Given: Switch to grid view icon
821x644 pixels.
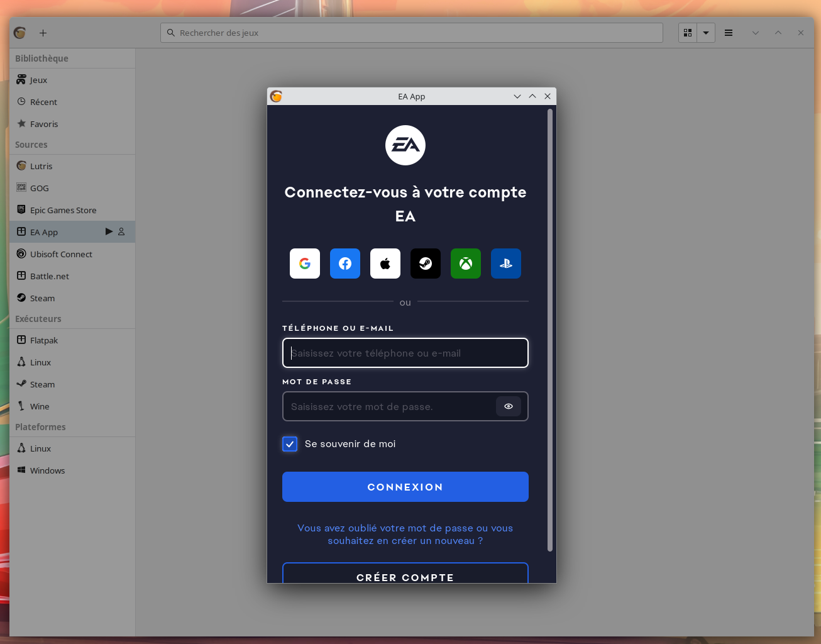Looking at the screenshot, I should tap(688, 33).
